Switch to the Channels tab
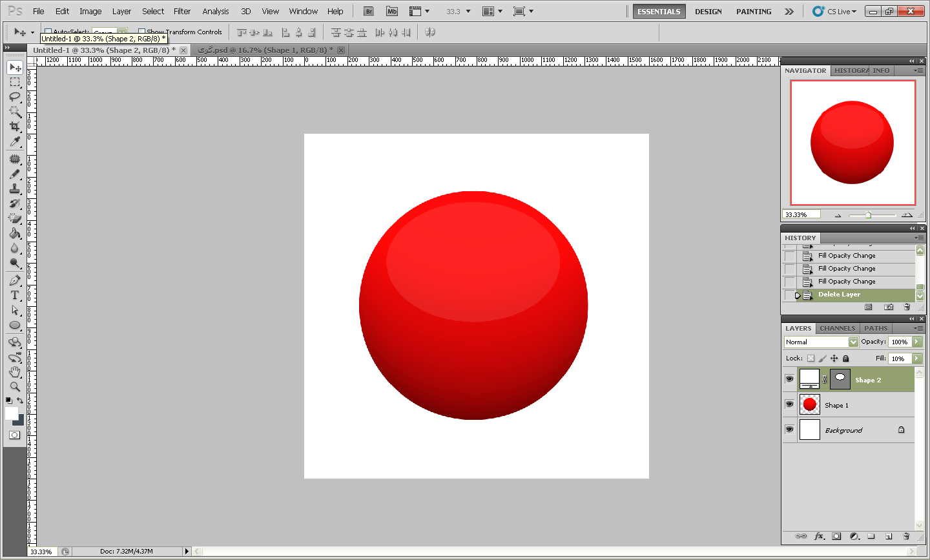930x560 pixels. (x=837, y=328)
